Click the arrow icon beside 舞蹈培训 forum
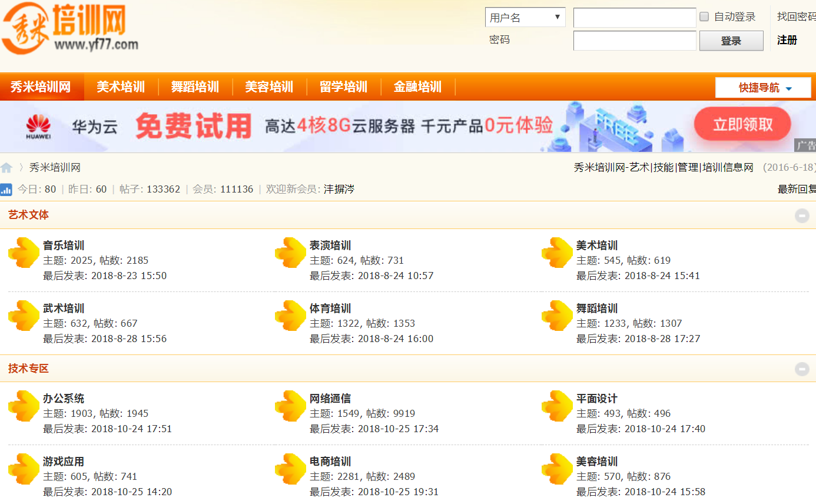 [x=557, y=316]
